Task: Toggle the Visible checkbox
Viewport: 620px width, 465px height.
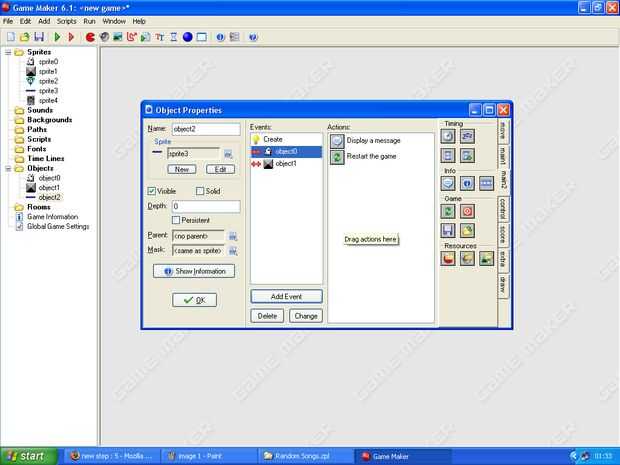Action: click(x=151, y=191)
